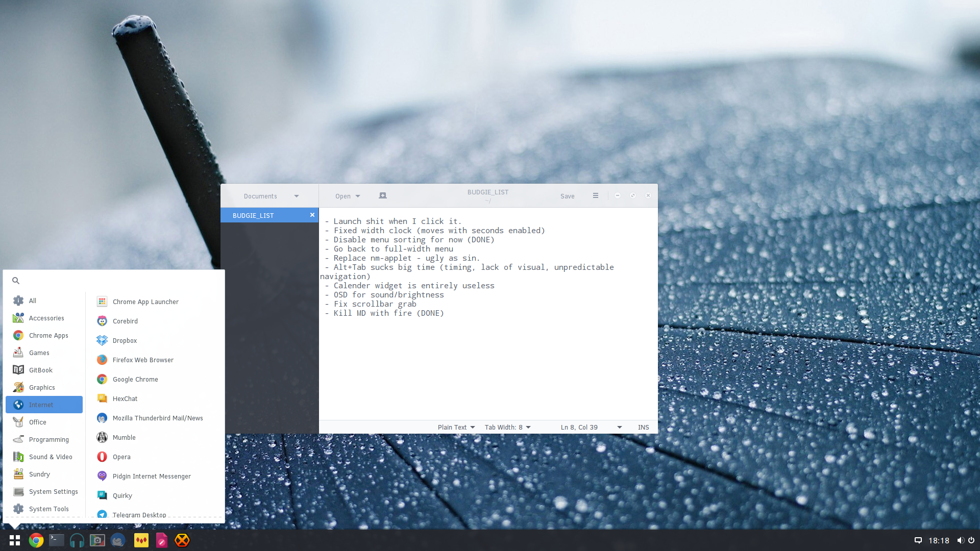Open the screenshot camera app in panel
Viewport: 980px width, 551px height.
pyautogui.click(x=97, y=540)
